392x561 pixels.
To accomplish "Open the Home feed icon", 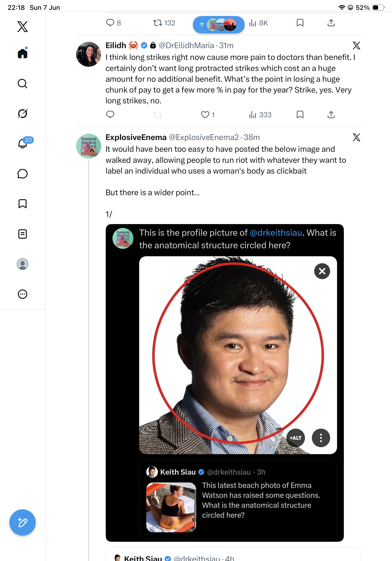I will (x=23, y=53).
